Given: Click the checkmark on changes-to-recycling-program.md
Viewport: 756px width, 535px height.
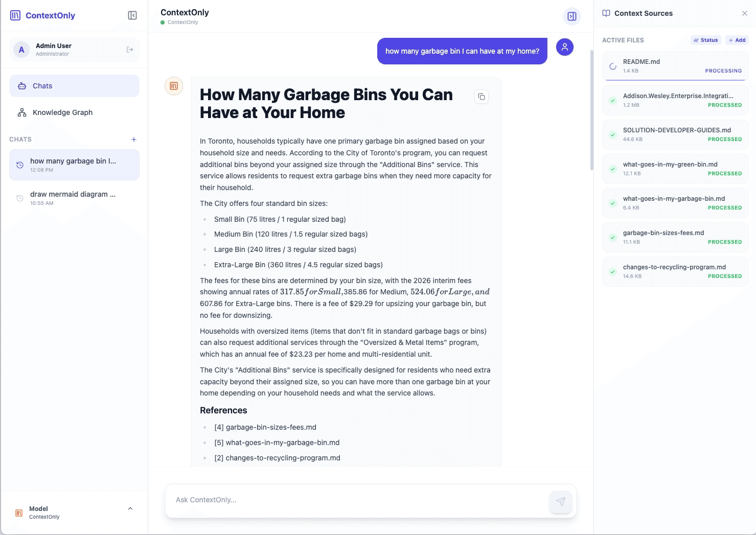Looking at the screenshot, I should click(612, 272).
